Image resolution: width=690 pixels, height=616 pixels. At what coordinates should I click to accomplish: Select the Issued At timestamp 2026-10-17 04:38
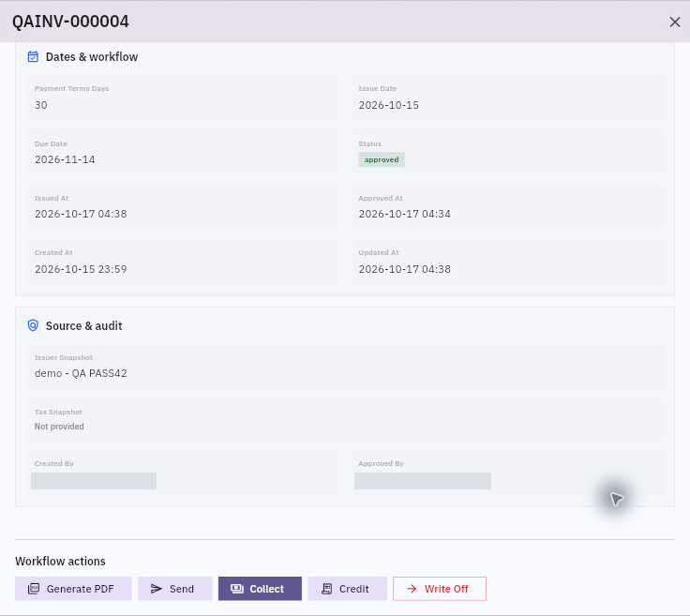81,214
